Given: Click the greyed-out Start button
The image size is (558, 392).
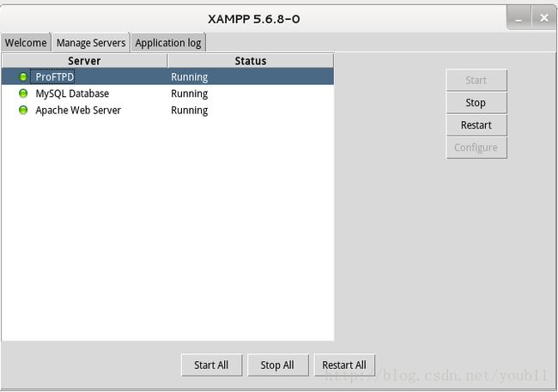Looking at the screenshot, I should click(x=476, y=81).
